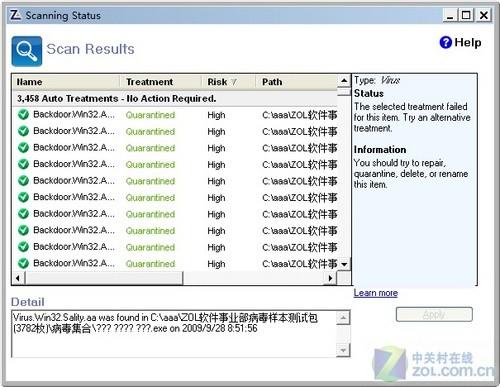Click the Detail box scroll-down arrow
The height and width of the screenshot is (387, 500).
tap(343, 350)
